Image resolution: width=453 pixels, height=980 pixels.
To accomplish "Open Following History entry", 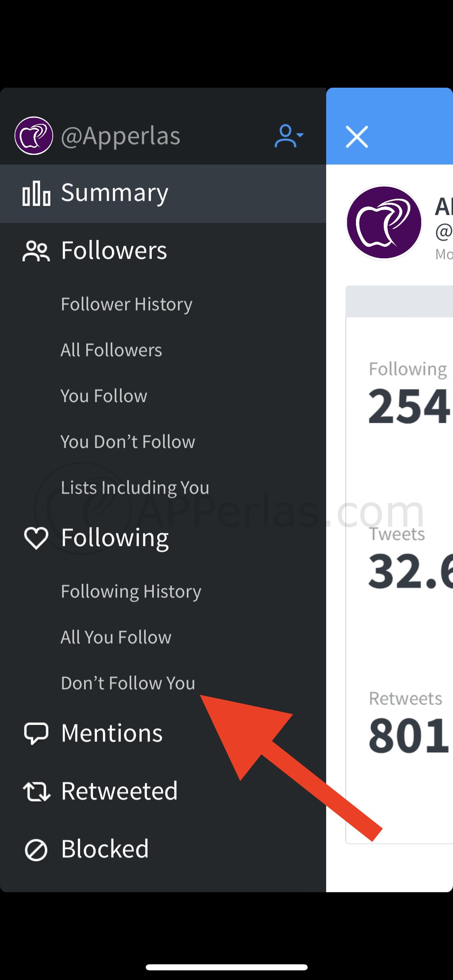I will (x=131, y=591).
